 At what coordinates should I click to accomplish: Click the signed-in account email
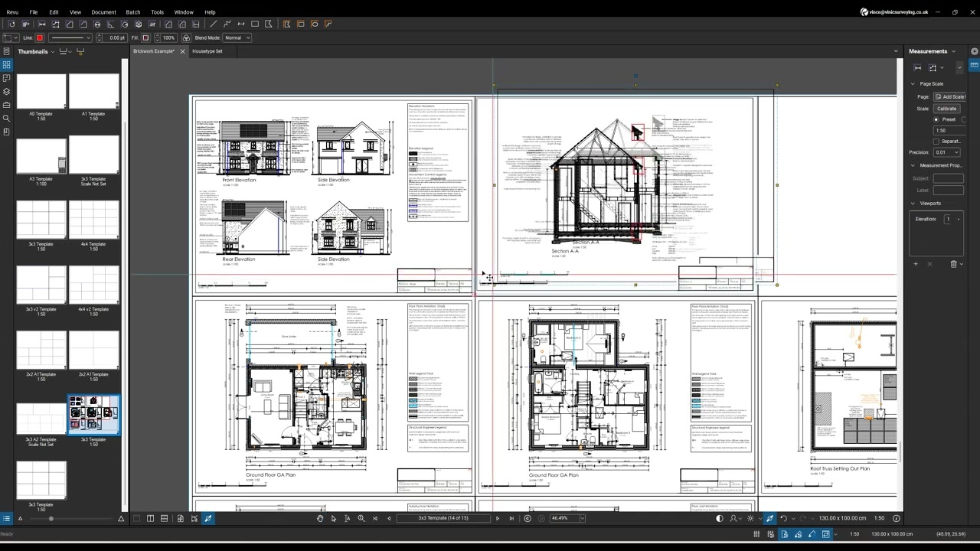(x=898, y=12)
